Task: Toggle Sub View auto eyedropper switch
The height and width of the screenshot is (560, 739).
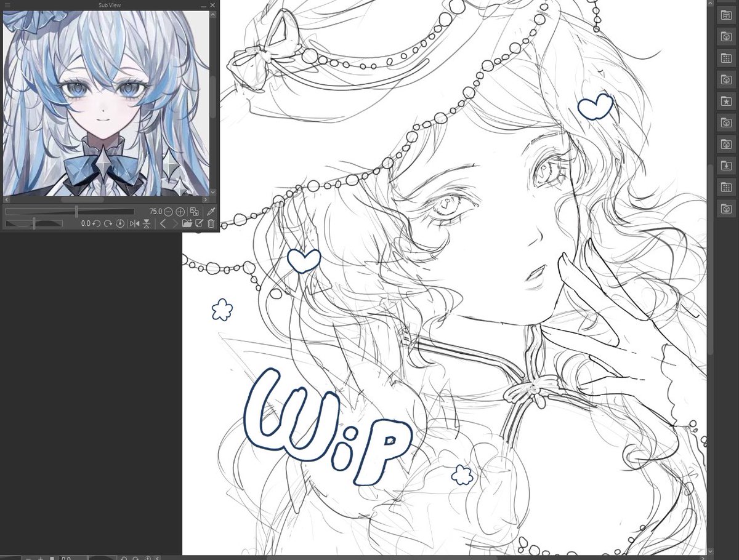Action: point(211,211)
